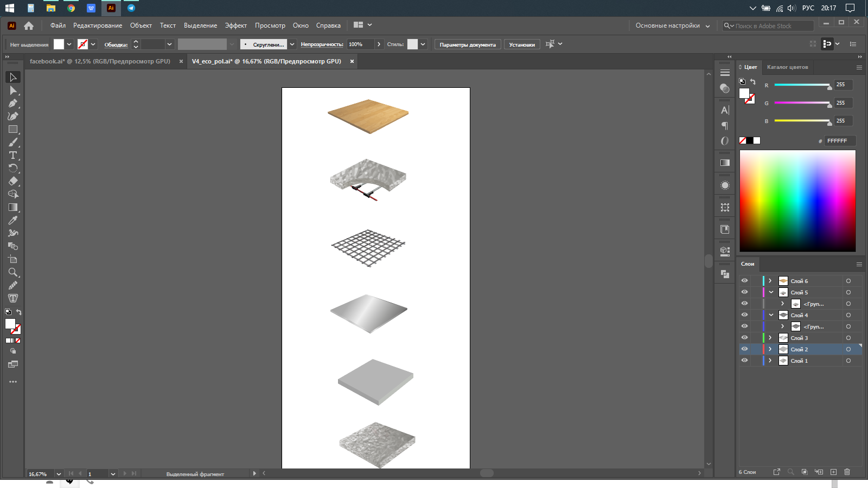Expand layer Слой 6

pyautogui.click(x=770, y=281)
